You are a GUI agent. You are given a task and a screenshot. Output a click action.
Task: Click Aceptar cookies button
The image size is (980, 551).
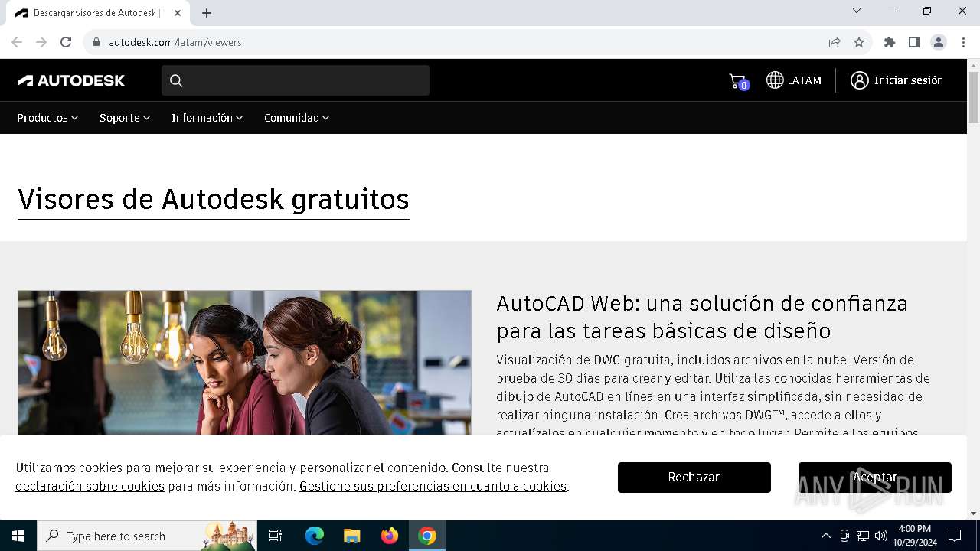coord(875,478)
